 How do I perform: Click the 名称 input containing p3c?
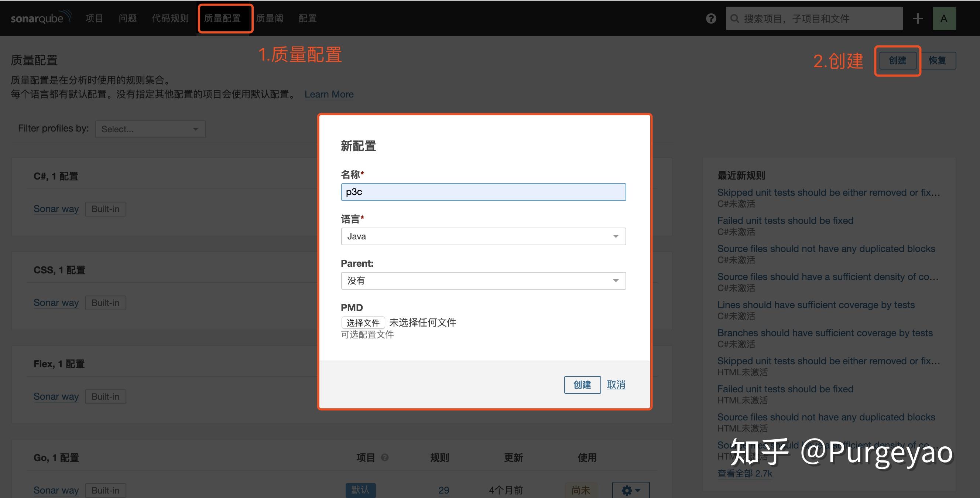point(483,192)
